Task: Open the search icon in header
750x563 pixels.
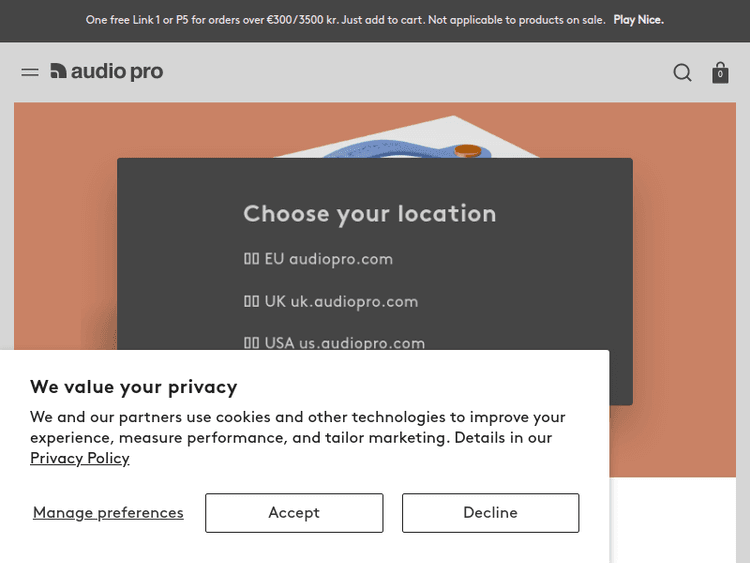Action: [x=682, y=73]
